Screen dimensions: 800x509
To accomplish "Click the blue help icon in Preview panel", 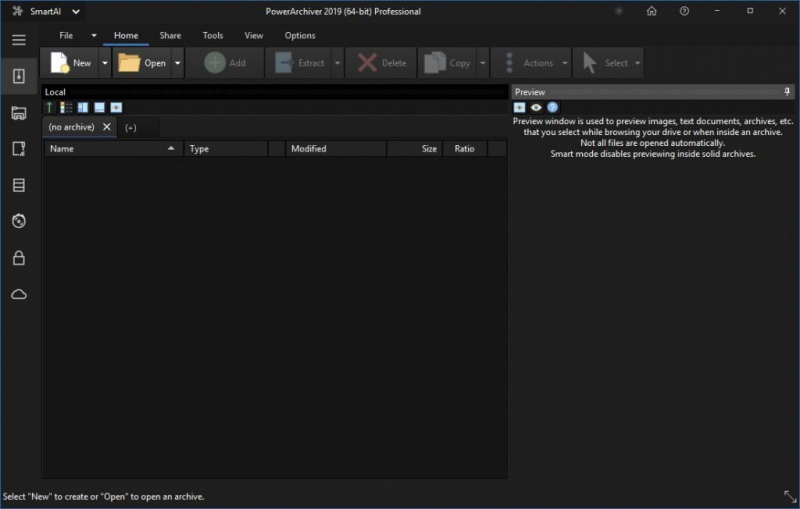I will pos(552,107).
